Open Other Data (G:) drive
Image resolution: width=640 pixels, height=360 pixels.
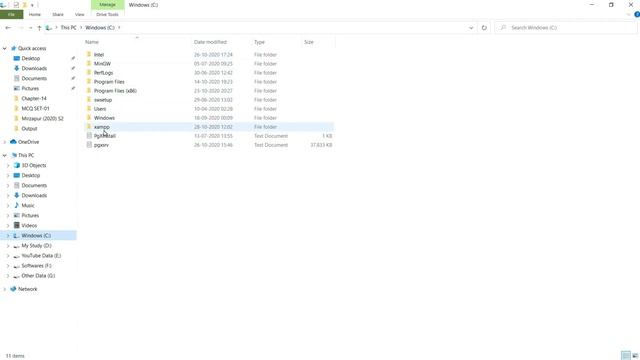[x=38, y=276]
